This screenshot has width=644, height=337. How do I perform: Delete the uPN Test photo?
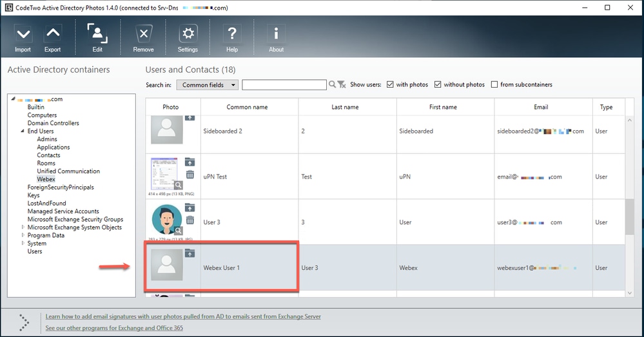point(190,175)
